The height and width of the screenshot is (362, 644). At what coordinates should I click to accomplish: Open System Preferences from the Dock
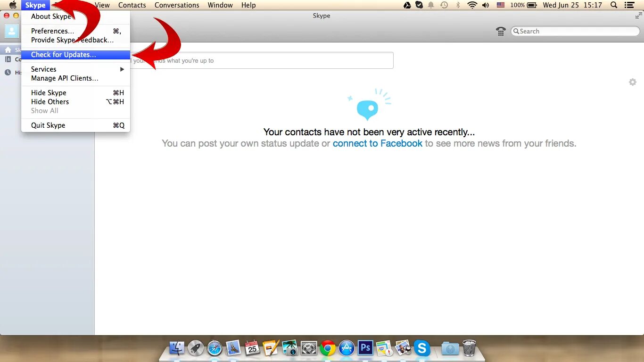click(x=309, y=348)
